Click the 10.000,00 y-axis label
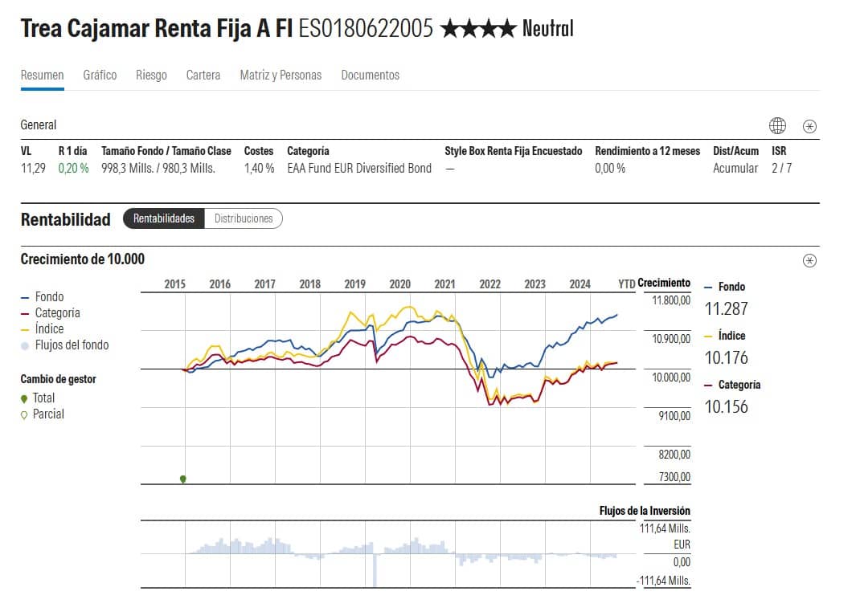 tap(671, 377)
